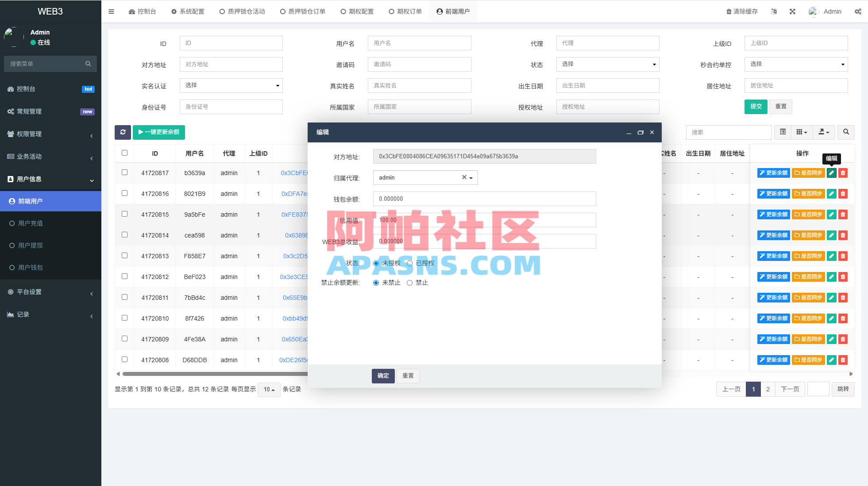868x486 pixels.
Task: Click the horizontal table scrollbar
Action: [215, 374]
